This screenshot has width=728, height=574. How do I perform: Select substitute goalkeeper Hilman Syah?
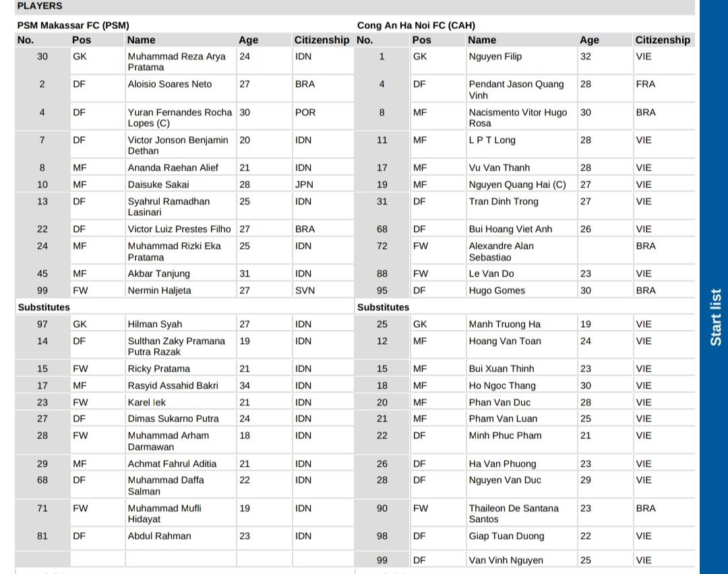pyautogui.click(x=155, y=324)
